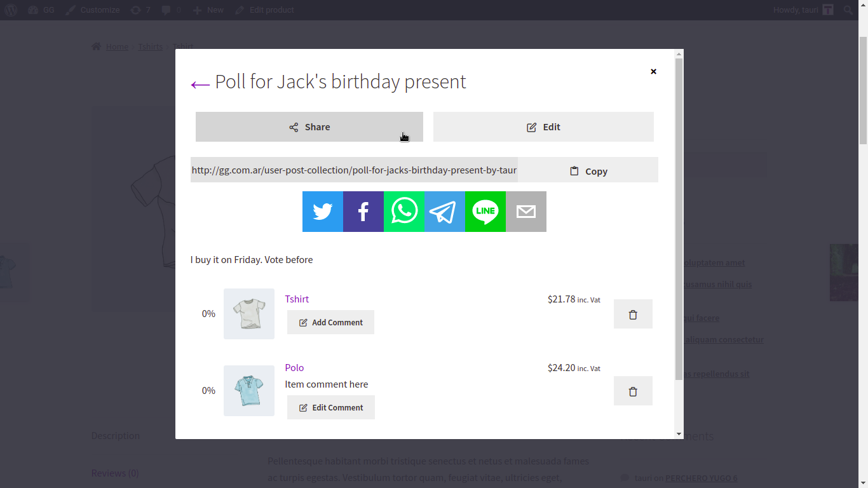Copy the poll URL
This screenshot has width=868, height=488.
pos(588,170)
